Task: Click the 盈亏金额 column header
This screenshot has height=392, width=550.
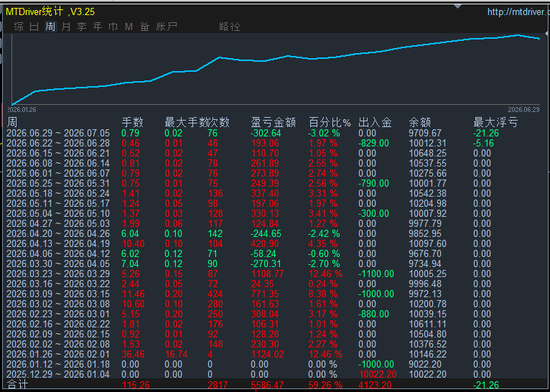Action: [274, 122]
